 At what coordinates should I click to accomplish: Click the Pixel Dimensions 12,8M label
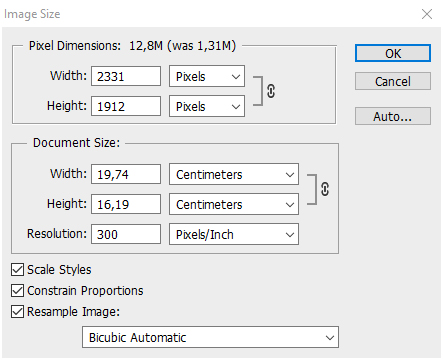point(132,46)
